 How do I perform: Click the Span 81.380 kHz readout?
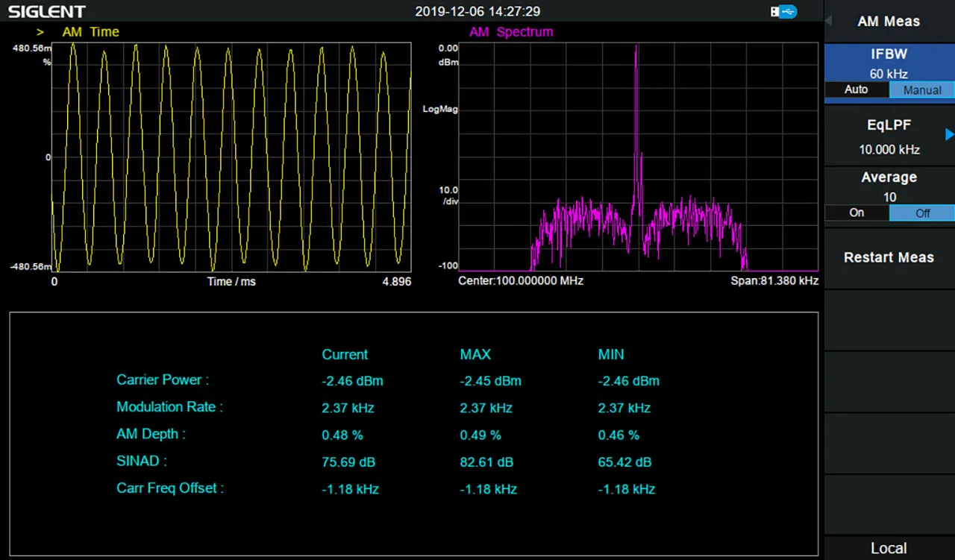(x=774, y=281)
